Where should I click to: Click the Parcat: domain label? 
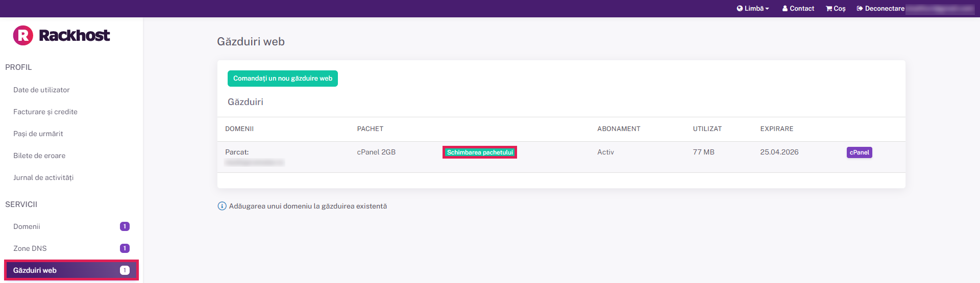[237, 152]
